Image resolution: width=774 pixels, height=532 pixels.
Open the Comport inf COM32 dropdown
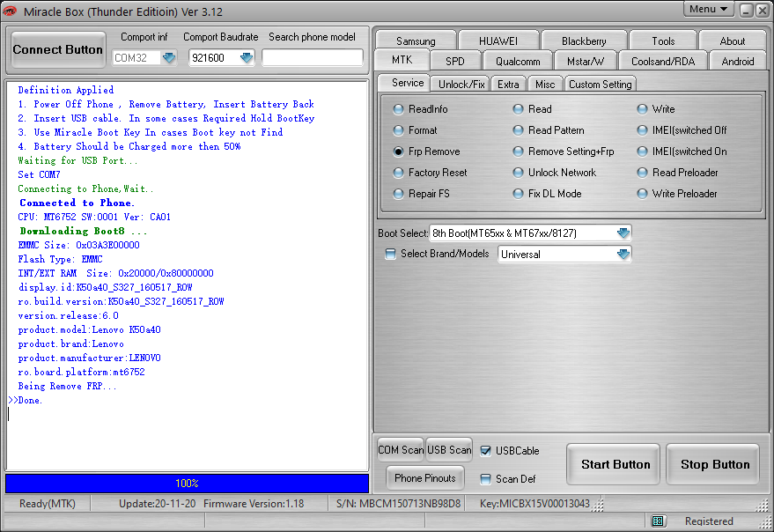pos(169,58)
